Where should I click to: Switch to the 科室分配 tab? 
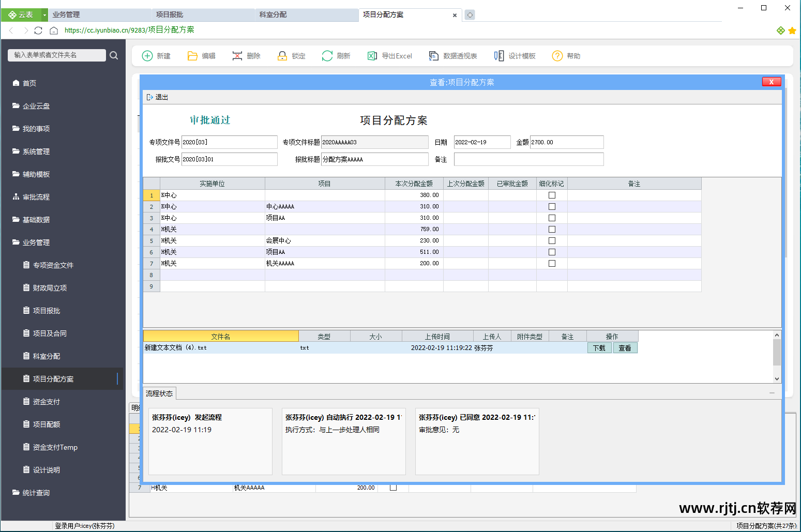pos(307,15)
